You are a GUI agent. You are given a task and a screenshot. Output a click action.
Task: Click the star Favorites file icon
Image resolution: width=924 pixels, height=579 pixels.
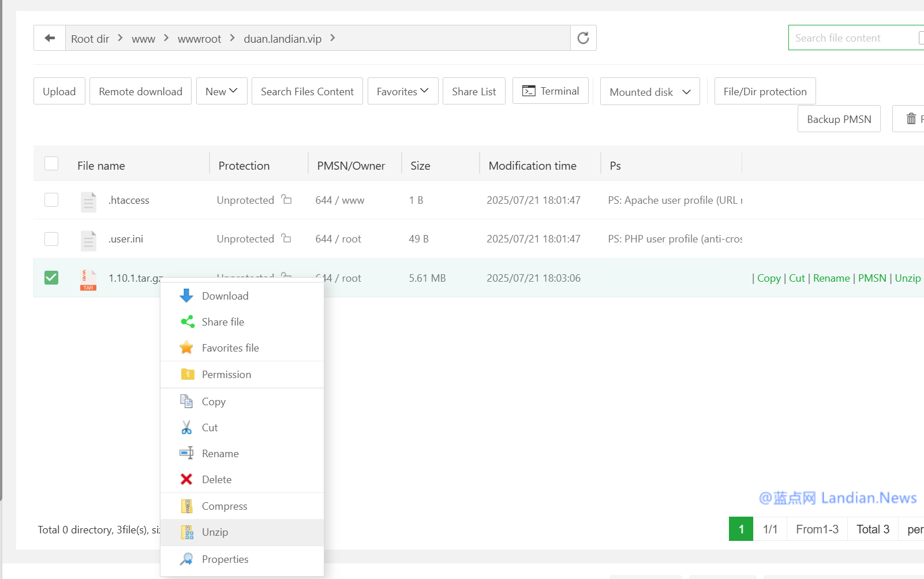pyautogui.click(x=186, y=348)
